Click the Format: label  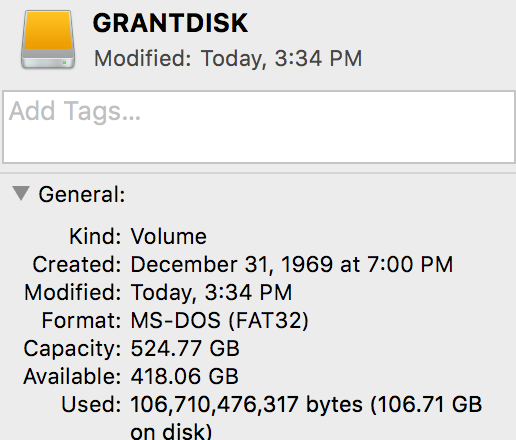coord(82,320)
